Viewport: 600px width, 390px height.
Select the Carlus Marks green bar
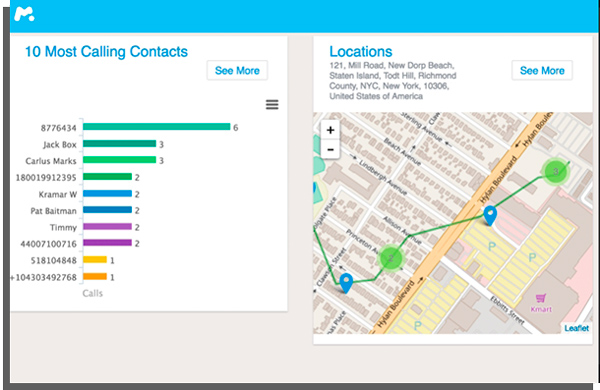tap(119, 160)
